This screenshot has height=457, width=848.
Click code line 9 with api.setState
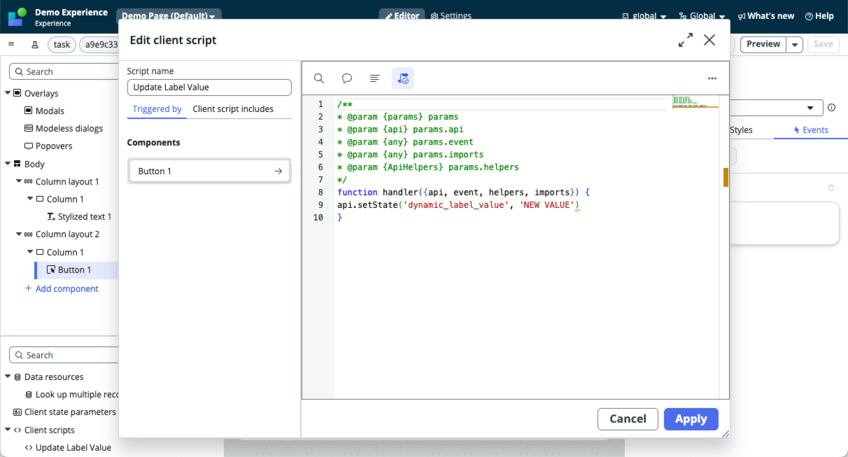coord(458,205)
